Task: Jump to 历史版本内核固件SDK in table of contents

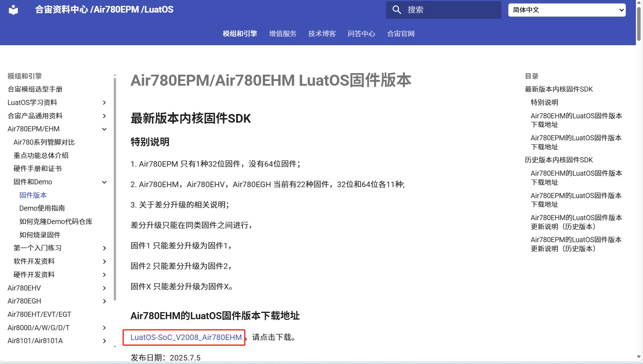Action: point(559,160)
